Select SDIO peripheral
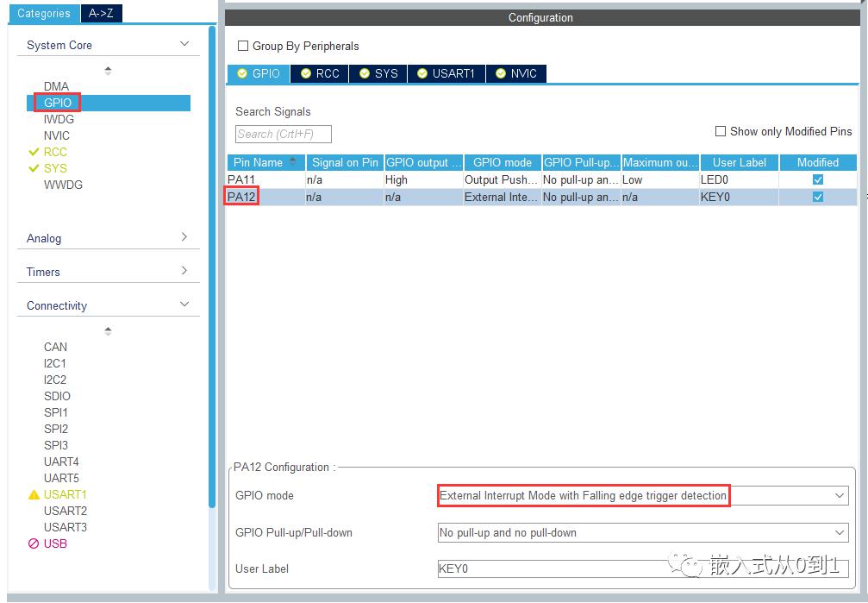The height and width of the screenshot is (603, 868). click(57, 396)
